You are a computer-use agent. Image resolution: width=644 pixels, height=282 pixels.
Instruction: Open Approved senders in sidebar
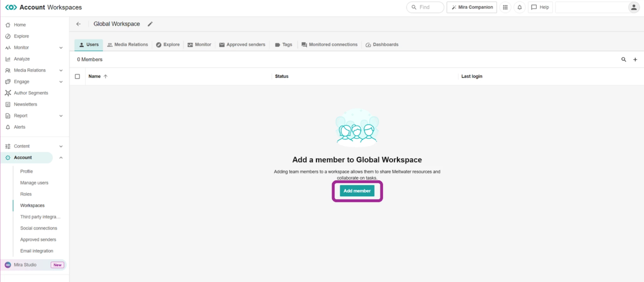tap(38, 240)
